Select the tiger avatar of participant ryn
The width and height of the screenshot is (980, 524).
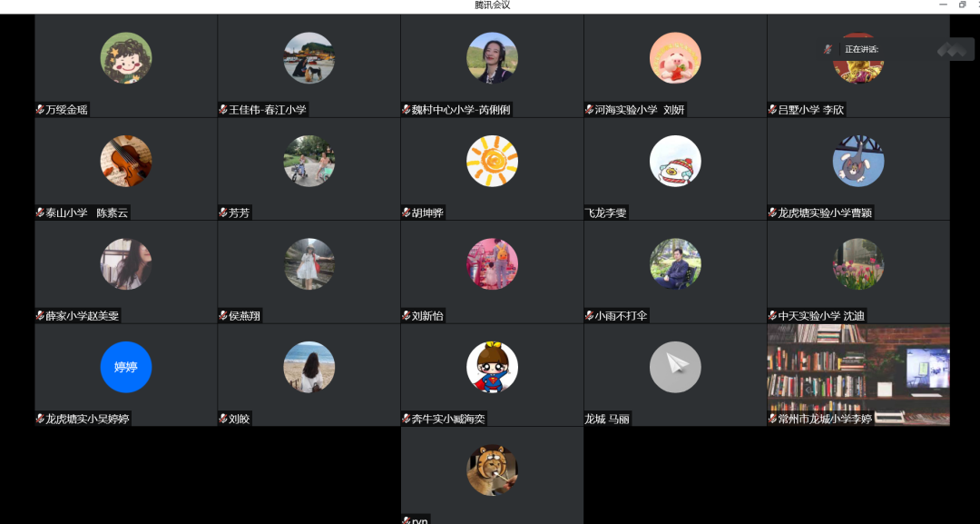point(492,470)
